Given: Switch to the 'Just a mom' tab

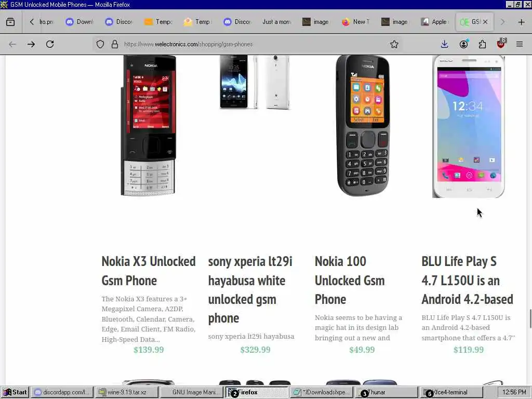Looking at the screenshot, I should pyautogui.click(x=276, y=22).
